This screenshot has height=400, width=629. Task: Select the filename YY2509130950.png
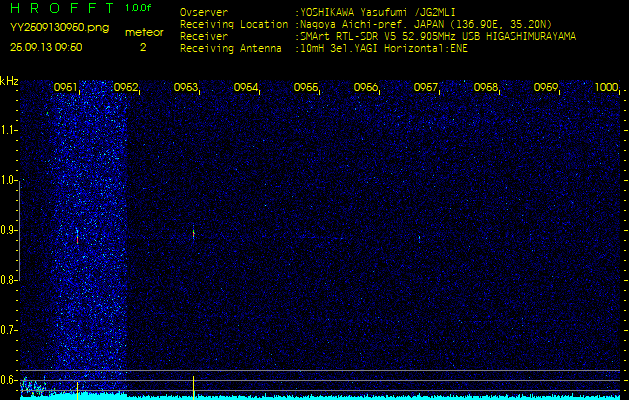tap(59, 27)
